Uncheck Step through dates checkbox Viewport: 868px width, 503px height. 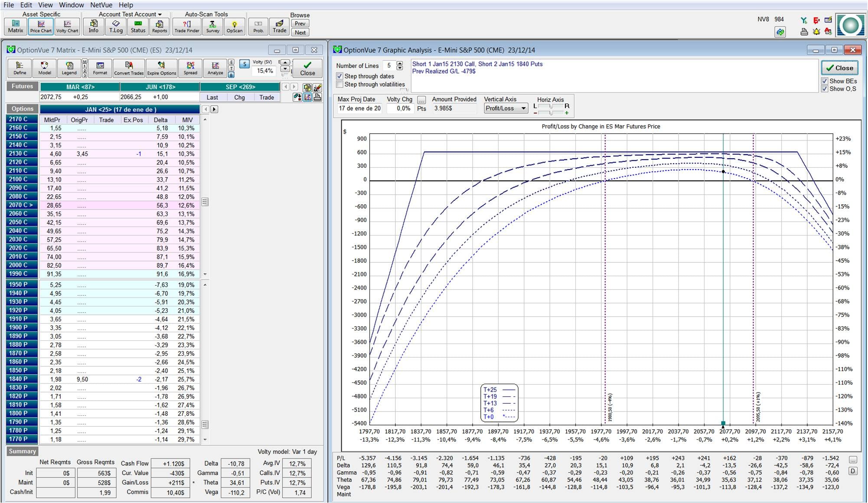coord(340,76)
